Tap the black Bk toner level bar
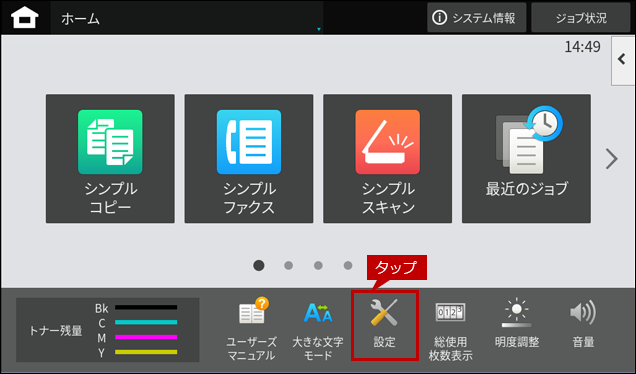 pyautogui.click(x=146, y=307)
